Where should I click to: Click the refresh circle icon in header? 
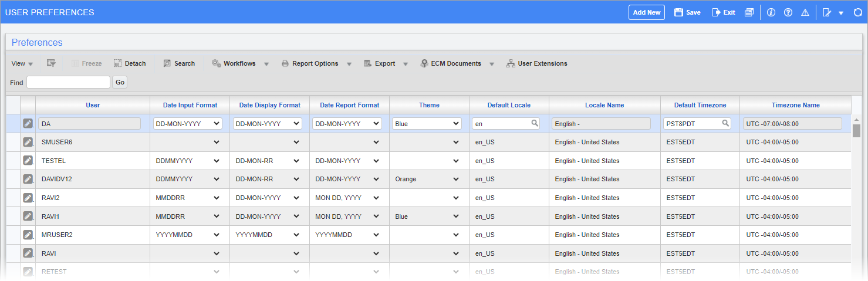tap(857, 12)
